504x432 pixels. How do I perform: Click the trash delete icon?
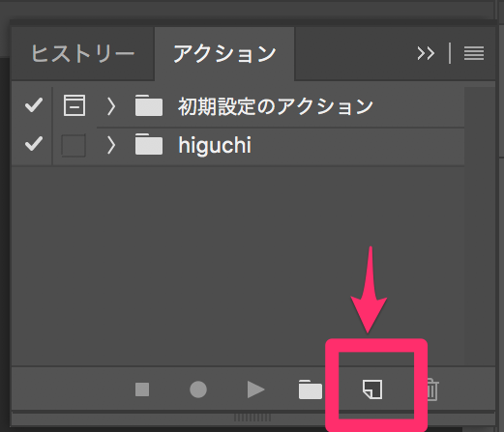pos(432,389)
